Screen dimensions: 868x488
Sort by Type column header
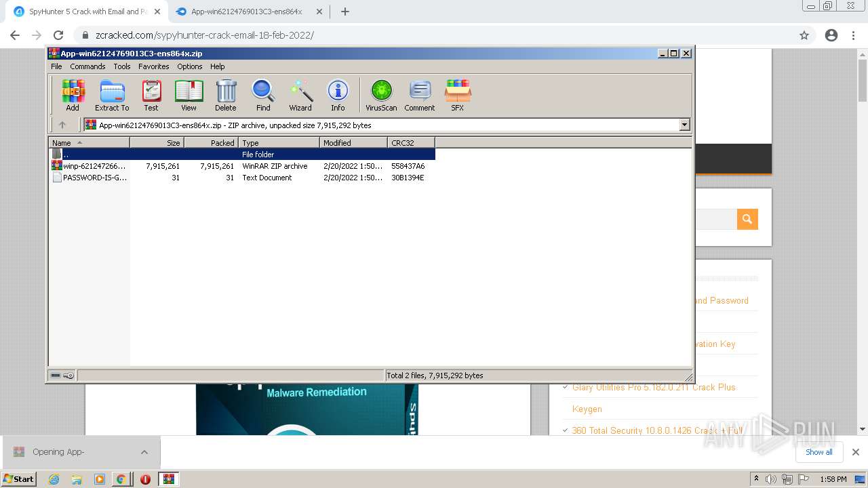(279, 142)
